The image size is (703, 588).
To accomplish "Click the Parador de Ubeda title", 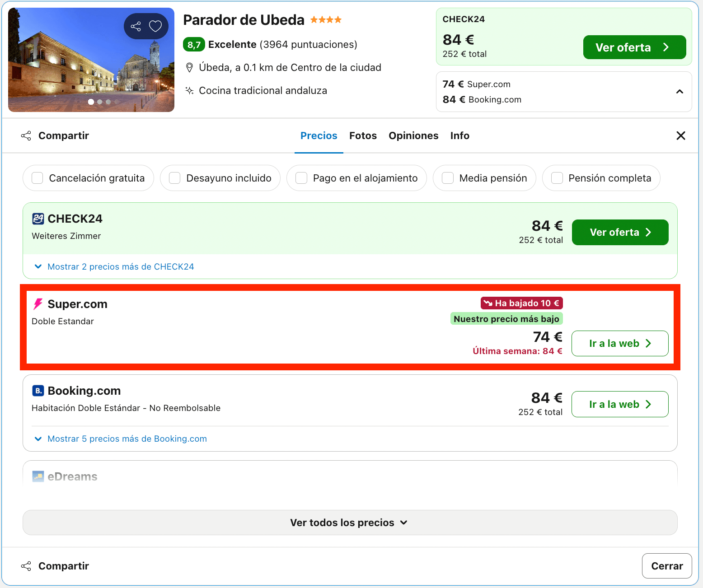I will [x=244, y=20].
